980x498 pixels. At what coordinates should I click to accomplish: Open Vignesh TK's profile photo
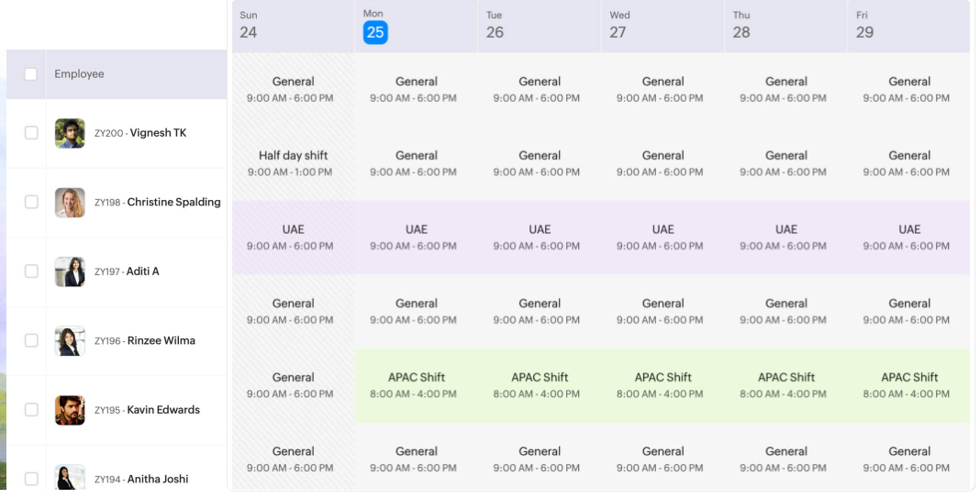tap(70, 133)
